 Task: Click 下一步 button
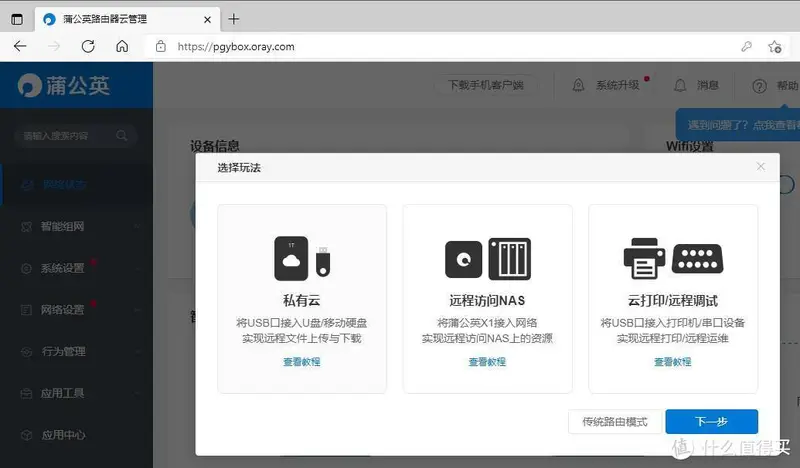coord(711,422)
